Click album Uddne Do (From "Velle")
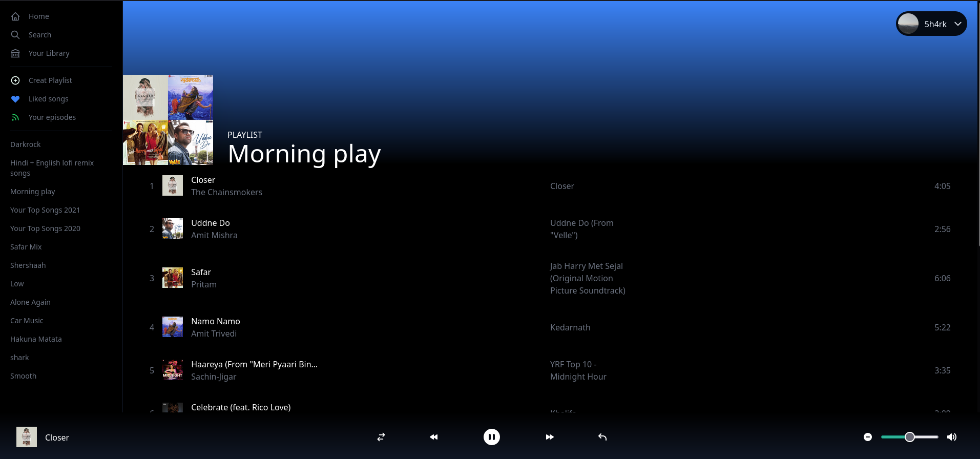 point(582,229)
